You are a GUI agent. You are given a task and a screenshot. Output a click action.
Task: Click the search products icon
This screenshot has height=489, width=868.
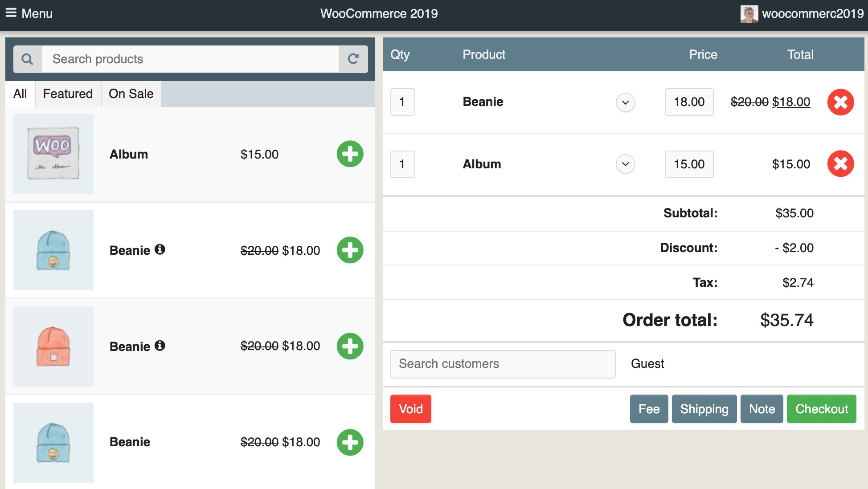tap(27, 58)
